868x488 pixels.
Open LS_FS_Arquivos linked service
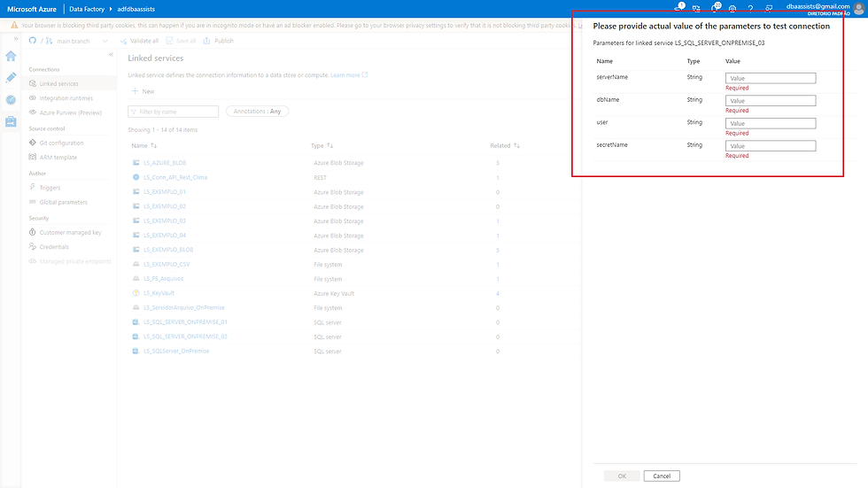(x=163, y=279)
